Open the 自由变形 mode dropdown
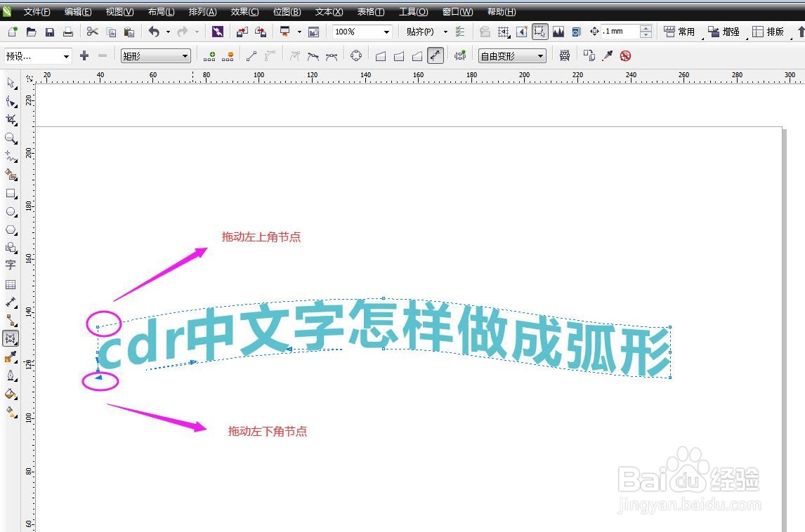Image resolution: width=805 pixels, height=532 pixels. [x=539, y=55]
